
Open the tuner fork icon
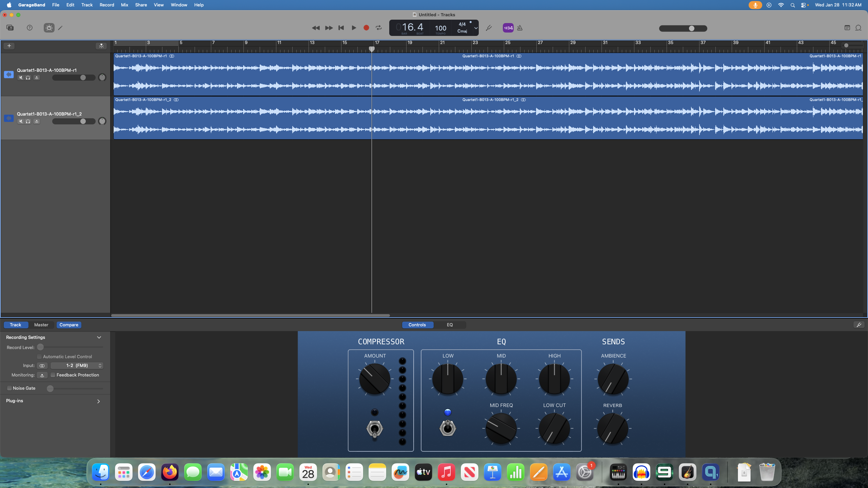pos(489,28)
